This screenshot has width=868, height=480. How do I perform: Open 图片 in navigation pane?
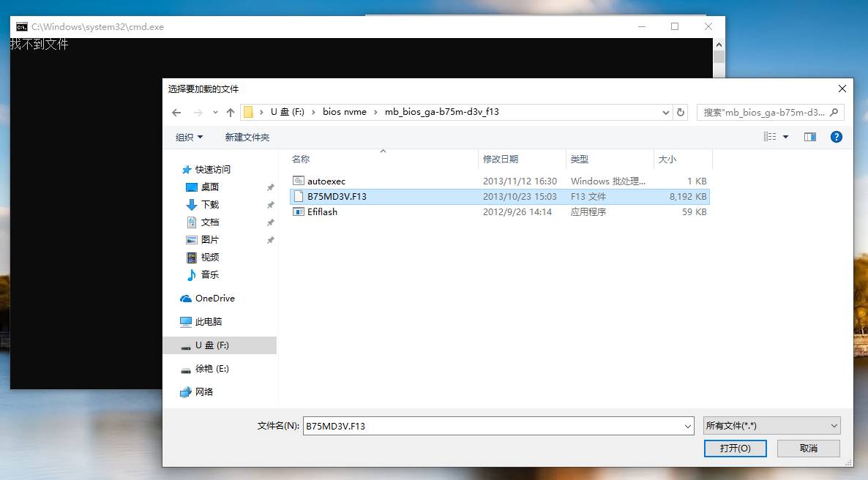coord(210,240)
